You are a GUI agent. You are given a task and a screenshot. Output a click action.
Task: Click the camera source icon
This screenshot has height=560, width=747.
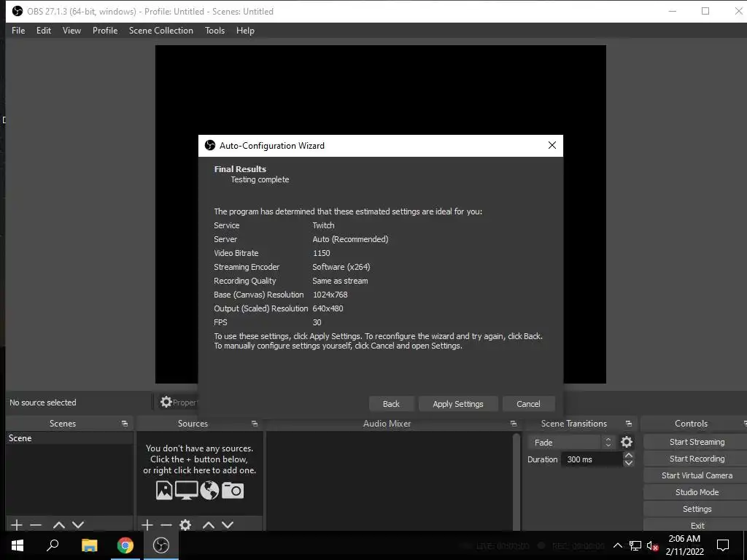coord(233,490)
